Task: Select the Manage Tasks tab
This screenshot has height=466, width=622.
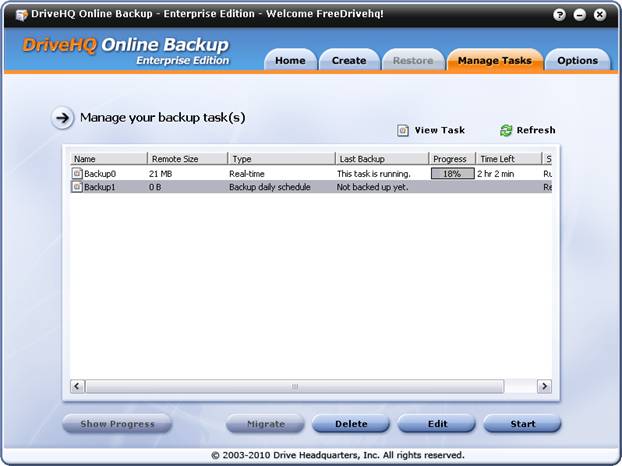Action: point(494,61)
